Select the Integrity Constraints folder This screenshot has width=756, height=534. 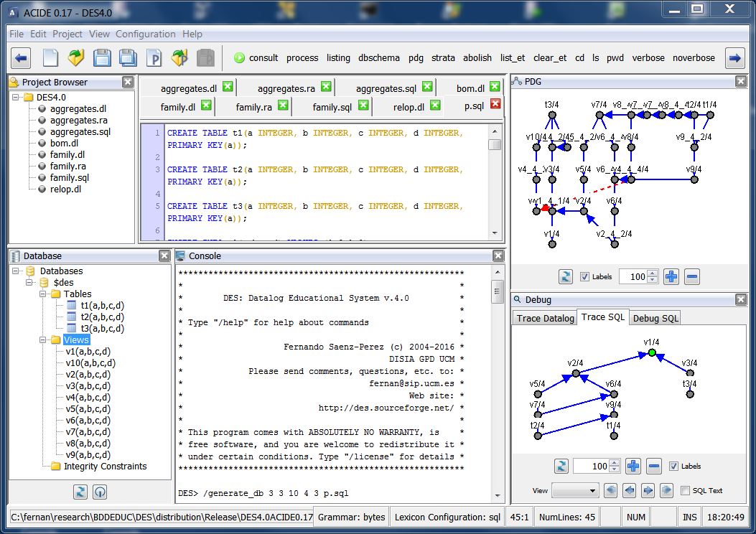tap(105, 466)
